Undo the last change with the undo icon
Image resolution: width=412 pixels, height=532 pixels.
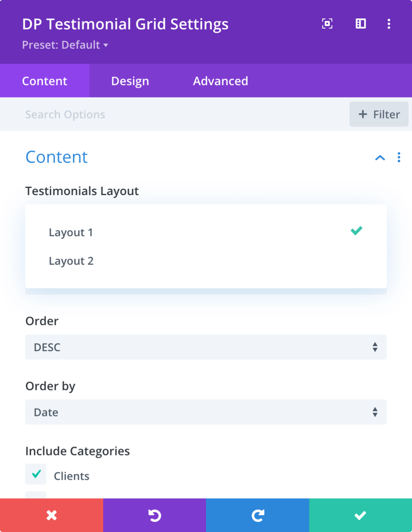[154, 515]
